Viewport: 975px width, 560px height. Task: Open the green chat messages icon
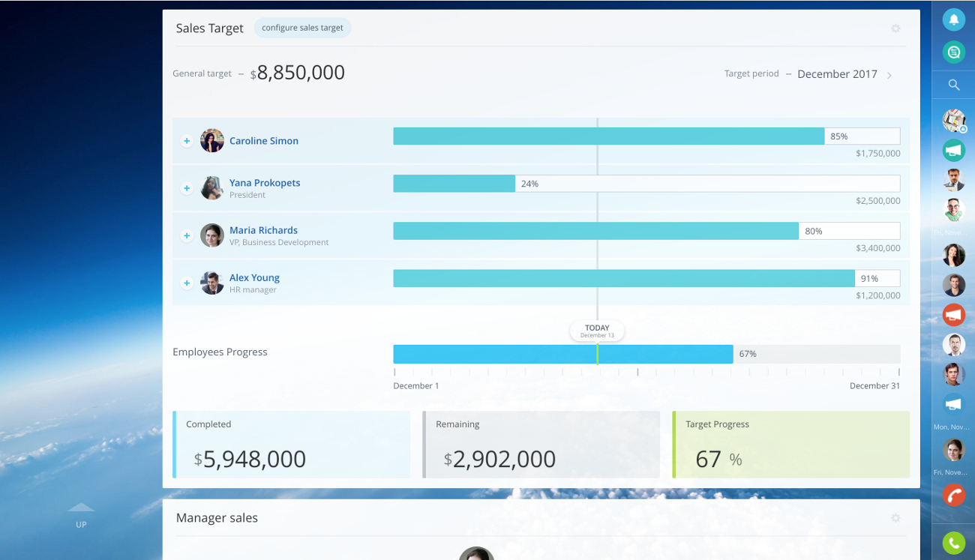coord(953,52)
